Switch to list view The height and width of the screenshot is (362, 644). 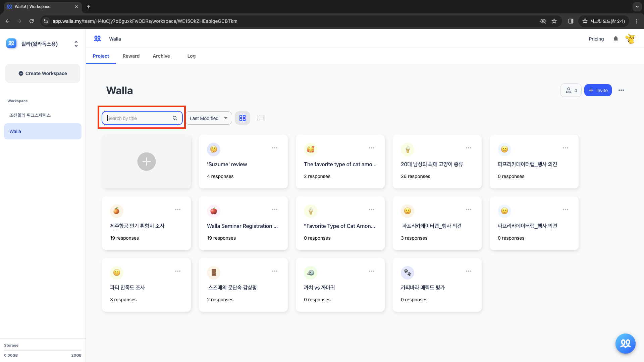(x=260, y=118)
